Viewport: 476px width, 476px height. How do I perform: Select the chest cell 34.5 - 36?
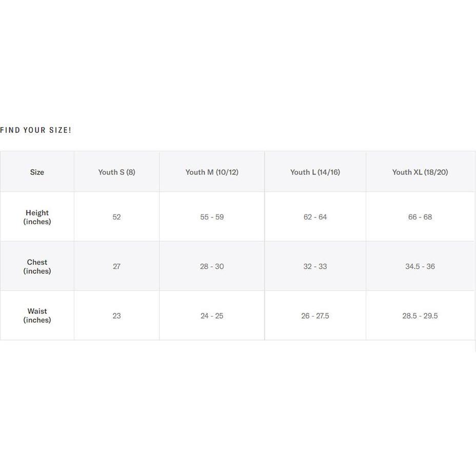[420, 266]
